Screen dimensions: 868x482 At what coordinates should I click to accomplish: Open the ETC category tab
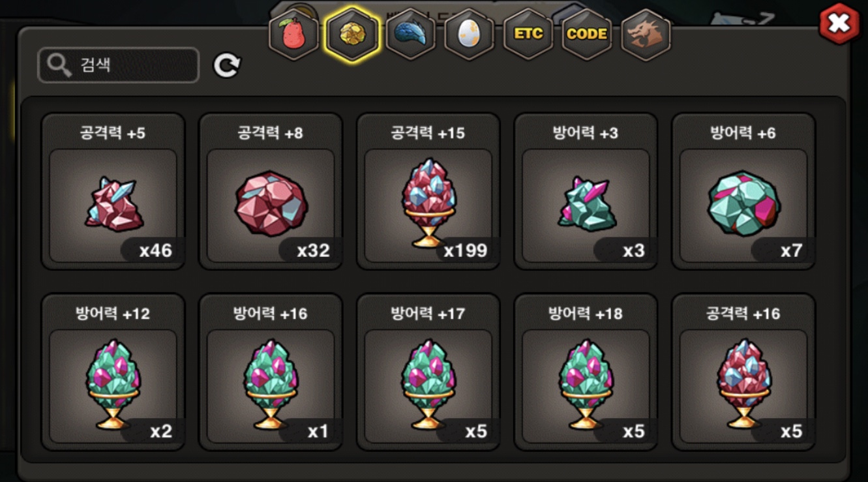pos(528,34)
